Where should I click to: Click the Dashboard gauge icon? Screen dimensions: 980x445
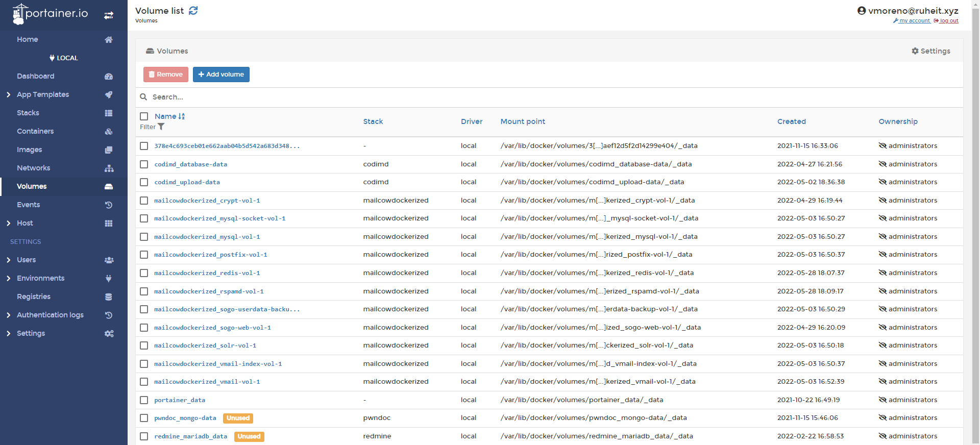(109, 77)
